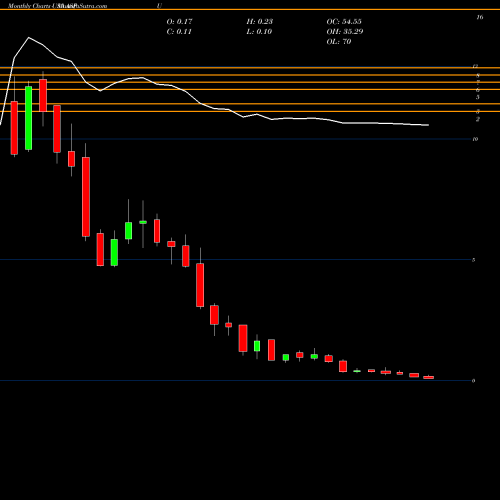500x500 pixels.
Task: Click the "10" price axis label
Action: click(x=475, y=139)
